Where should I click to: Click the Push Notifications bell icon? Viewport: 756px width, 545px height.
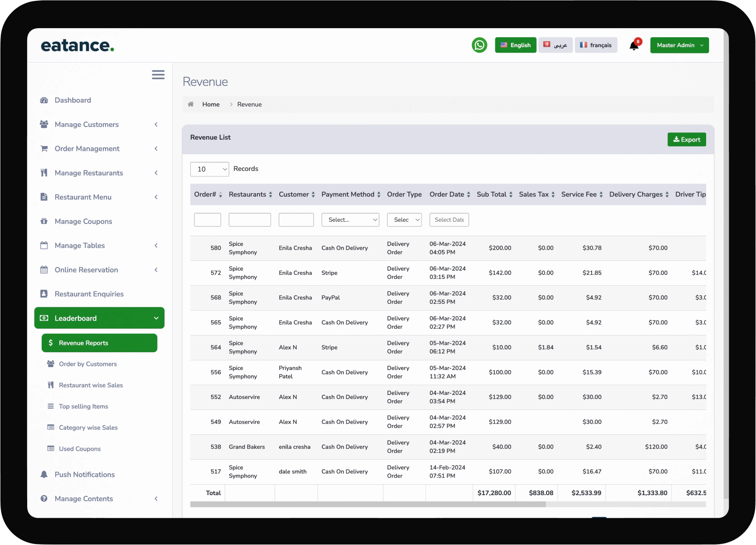[44, 474]
